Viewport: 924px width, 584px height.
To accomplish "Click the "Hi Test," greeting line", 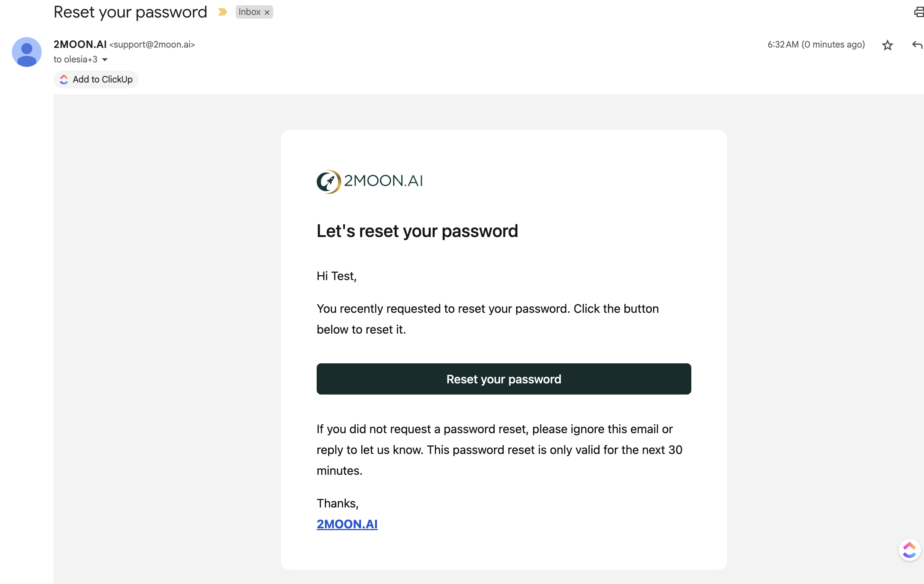I will tap(336, 276).
